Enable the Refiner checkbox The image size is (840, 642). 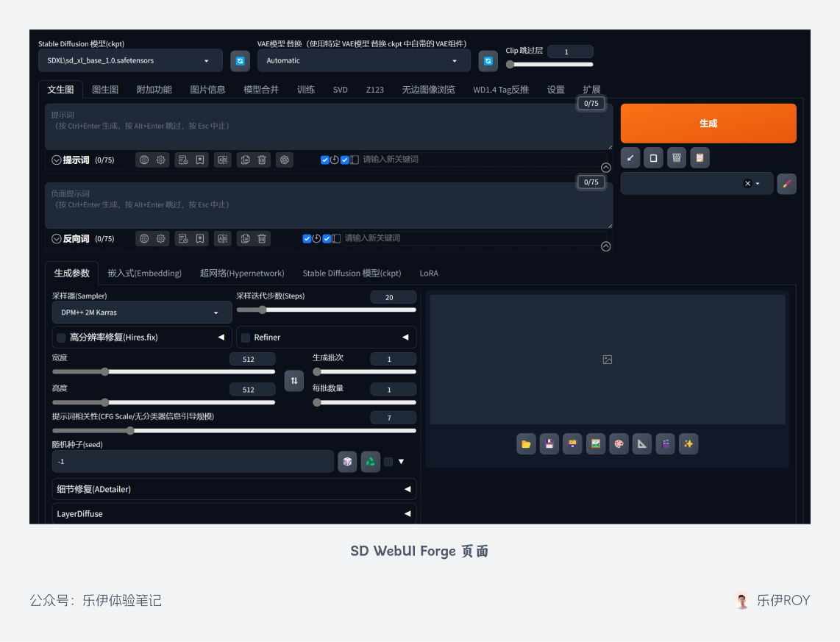click(246, 337)
